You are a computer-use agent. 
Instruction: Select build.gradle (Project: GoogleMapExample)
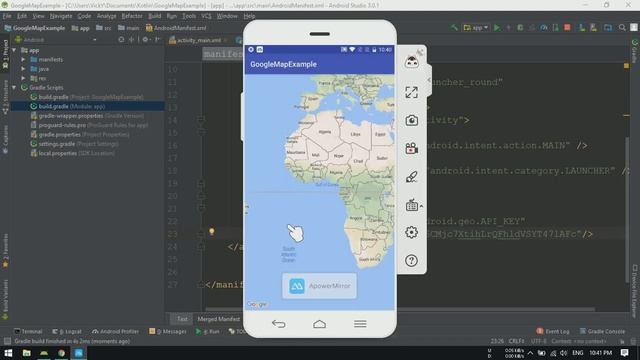point(87,97)
